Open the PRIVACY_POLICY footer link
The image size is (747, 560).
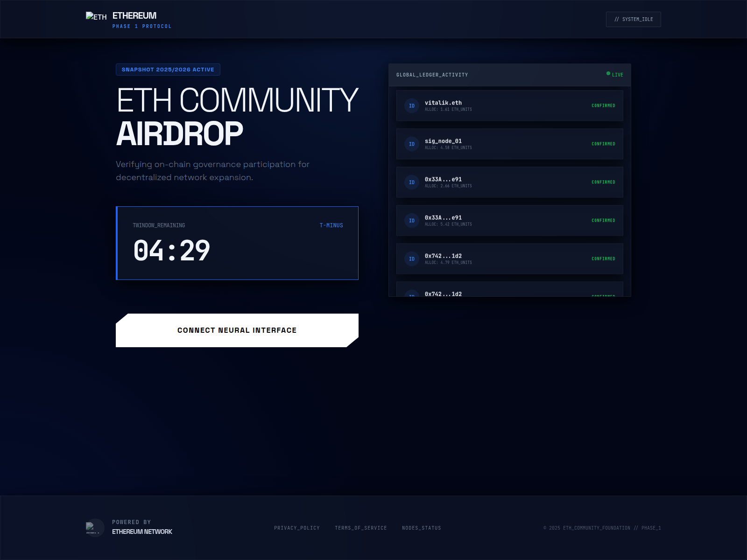(297, 528)
